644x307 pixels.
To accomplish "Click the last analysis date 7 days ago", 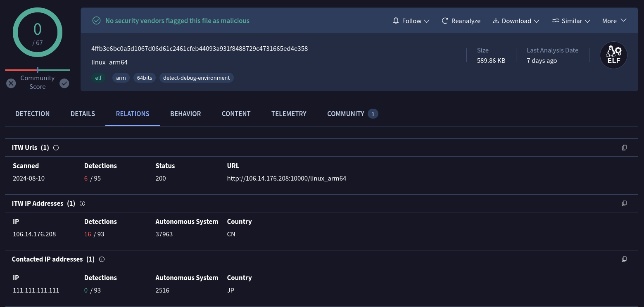I will pos(542,60).
